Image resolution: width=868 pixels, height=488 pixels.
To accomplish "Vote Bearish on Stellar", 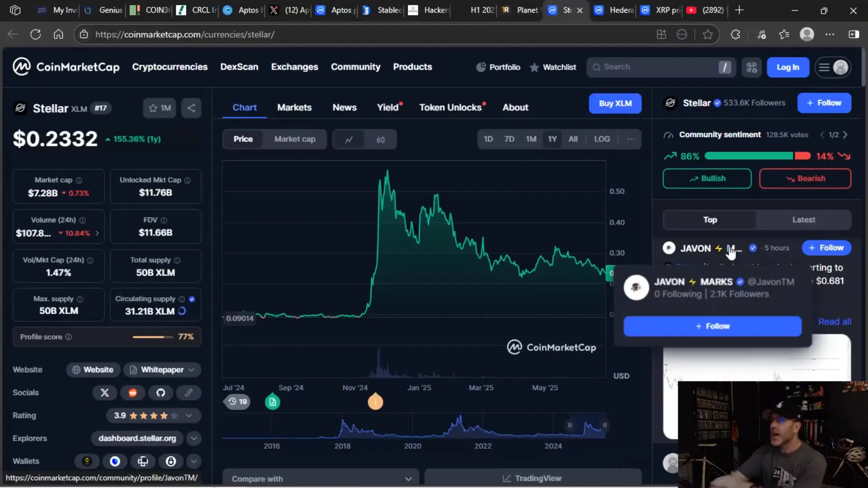I will [x=805, y=179].
